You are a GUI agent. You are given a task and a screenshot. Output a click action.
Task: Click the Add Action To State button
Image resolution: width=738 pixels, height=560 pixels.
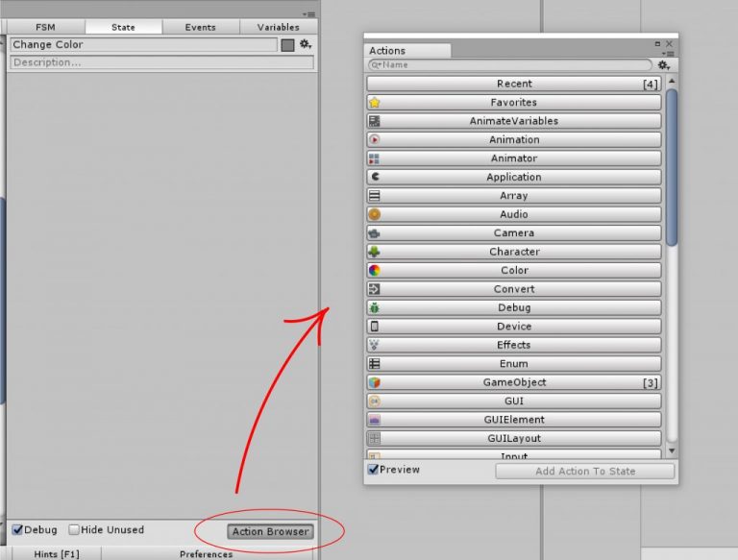click(x=584, y=471)
